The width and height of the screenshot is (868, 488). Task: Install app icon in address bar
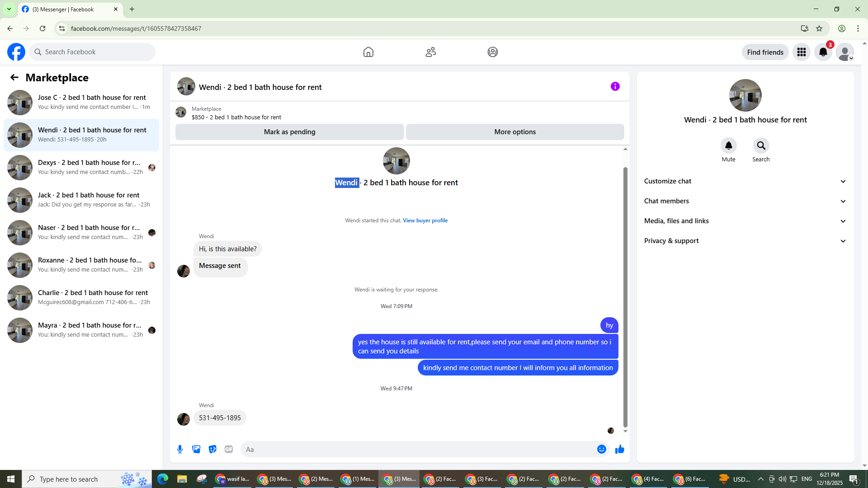pyautogui.click(x=805, y=28)
